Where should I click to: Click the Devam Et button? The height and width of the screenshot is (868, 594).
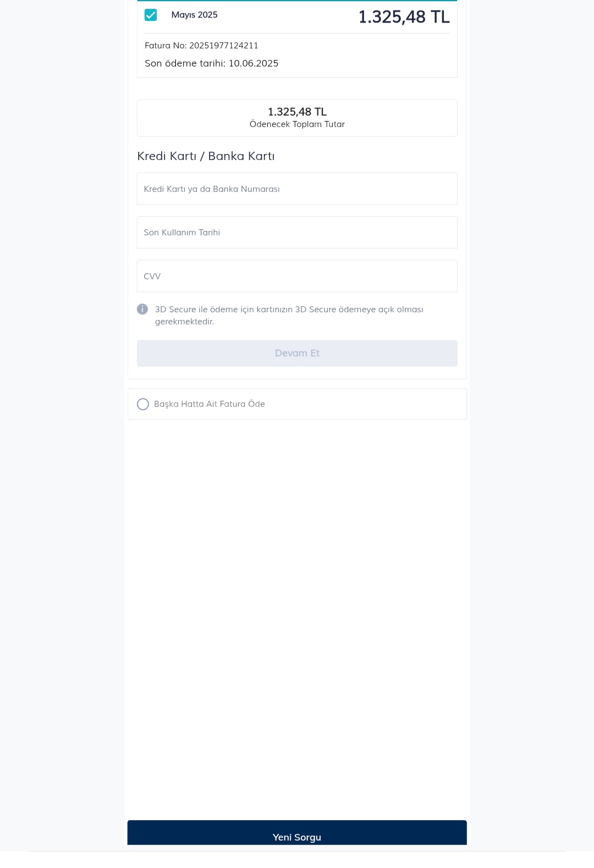tap(297, 353)
